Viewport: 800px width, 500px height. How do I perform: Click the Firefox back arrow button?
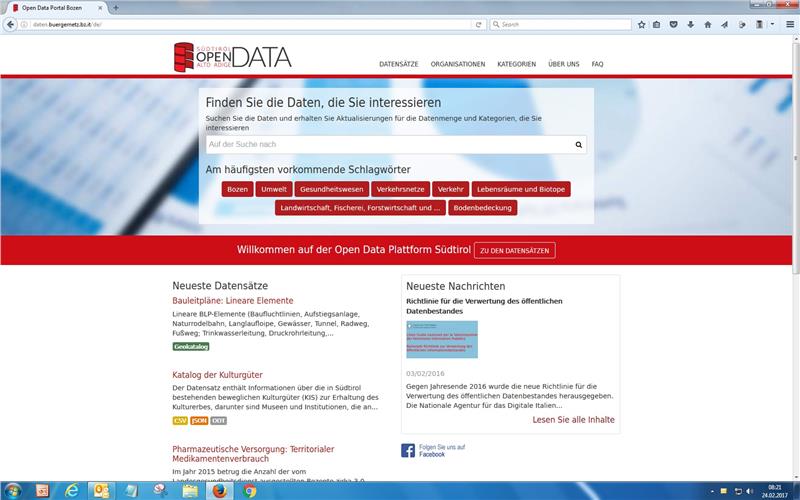click(x=9, y=24)
